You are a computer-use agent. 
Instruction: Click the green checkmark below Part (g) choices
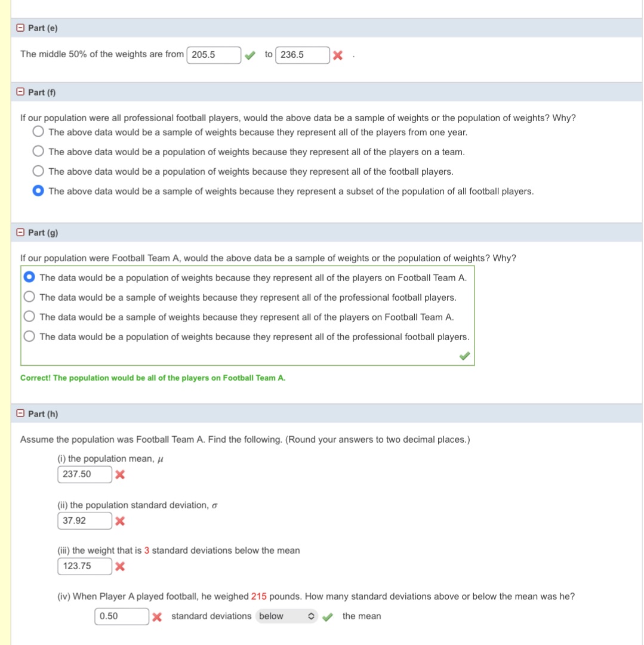tap(464, 356)
